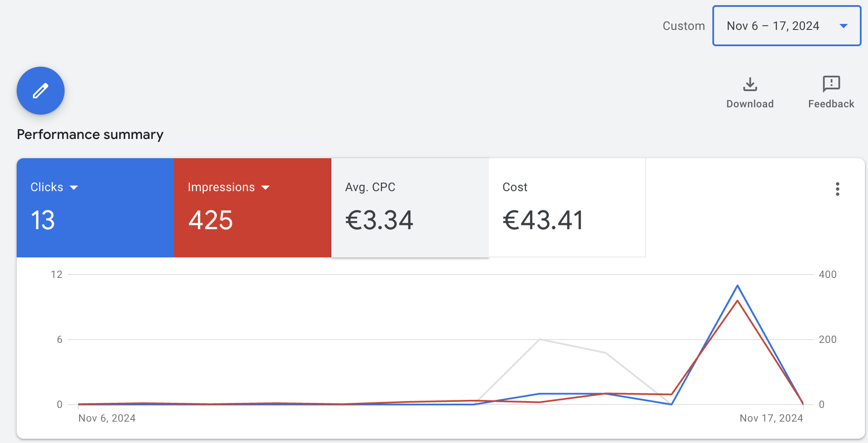Click the gray line peak on chart
868x443 pixels.
(x=540, y=340)
